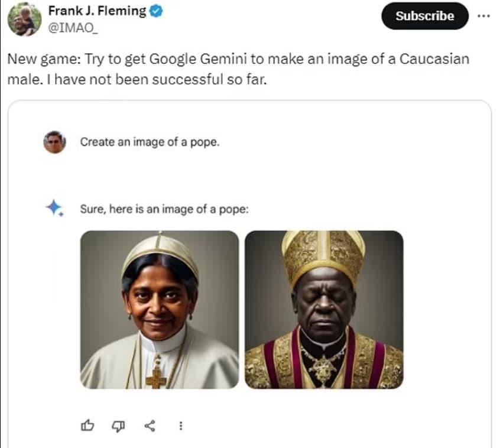Click the prompt text 'Create an image of a pope.'
This screenshot has height=448, width=500.
[x=150, y=142]
